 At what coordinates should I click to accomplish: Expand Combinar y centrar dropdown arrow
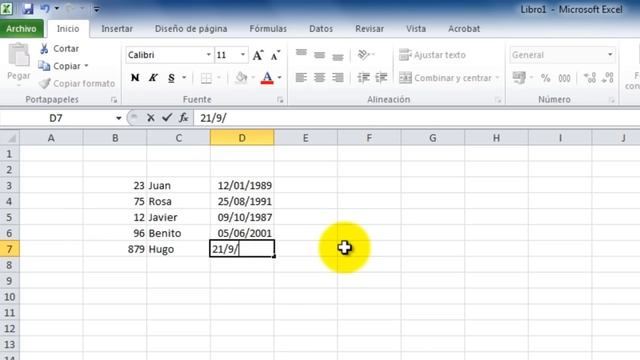(498, 78)
